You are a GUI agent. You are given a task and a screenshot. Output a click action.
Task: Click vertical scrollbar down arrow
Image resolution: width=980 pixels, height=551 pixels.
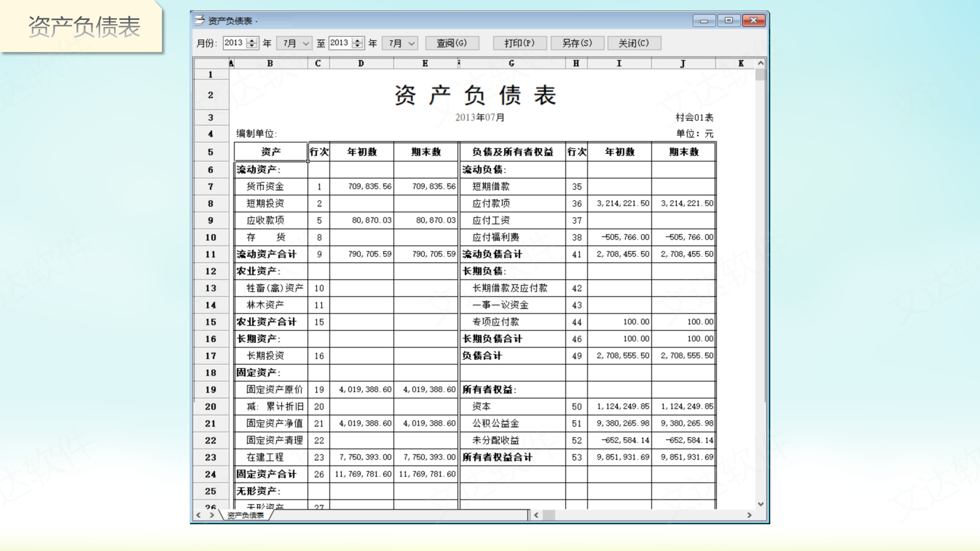[761, 504]
